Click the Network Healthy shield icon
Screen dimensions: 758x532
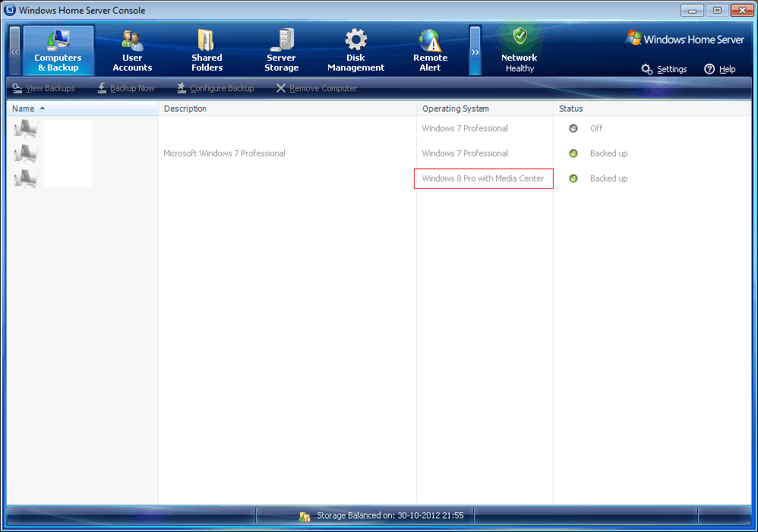520,35
